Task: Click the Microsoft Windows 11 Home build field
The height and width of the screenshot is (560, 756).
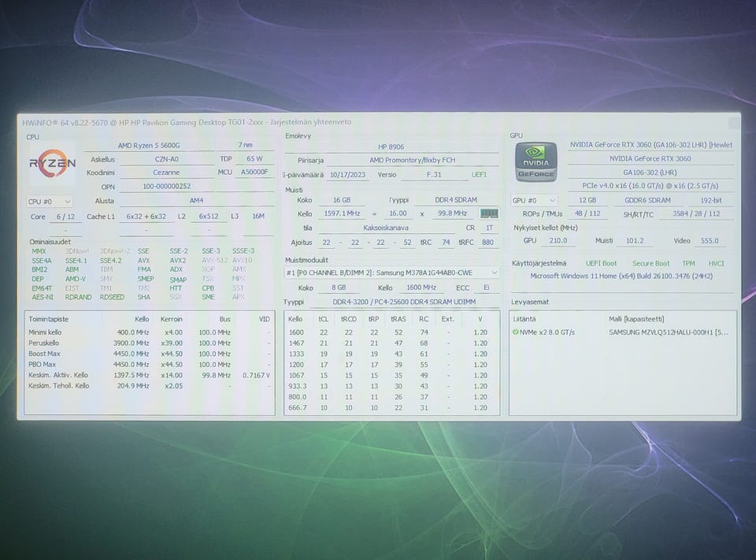Action: [621, 276]
